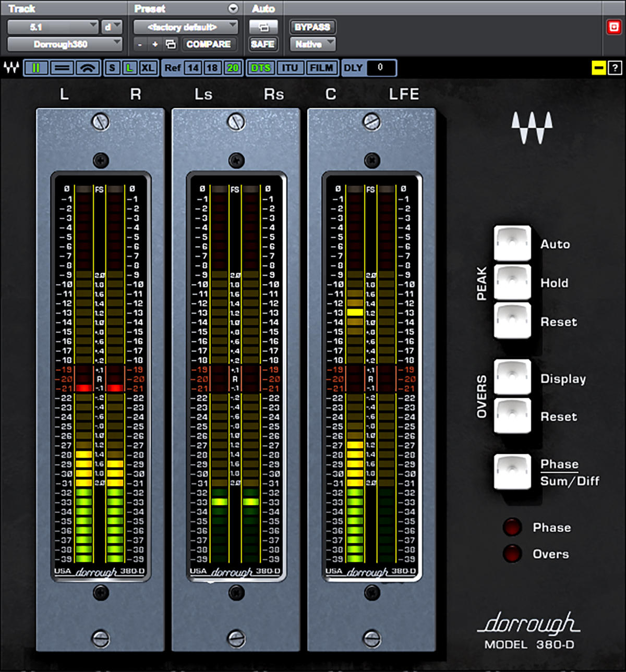
Task: Click the BYPASS button
Action: pos(312,27)
